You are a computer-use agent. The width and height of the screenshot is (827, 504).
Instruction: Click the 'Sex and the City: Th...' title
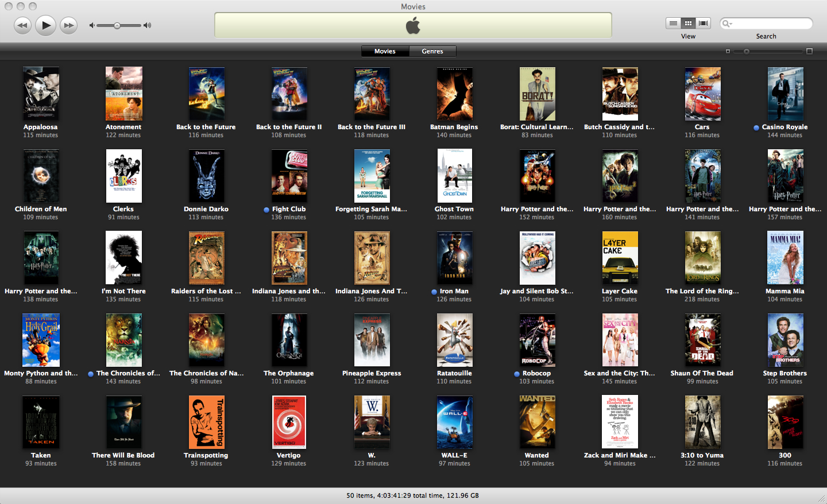pyautogui.click(x=620, y=373)
